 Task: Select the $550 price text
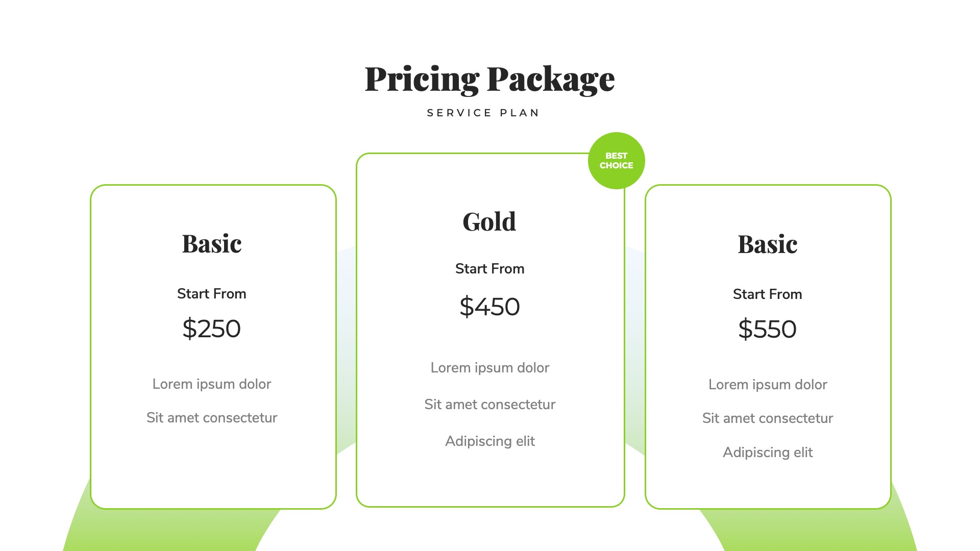click(767, 329)
